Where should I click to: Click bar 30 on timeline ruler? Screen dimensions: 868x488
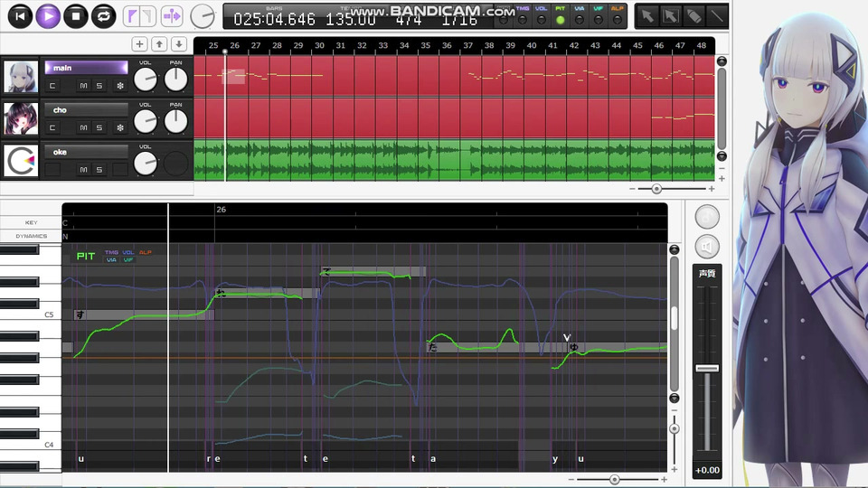[x=319, y=45]
